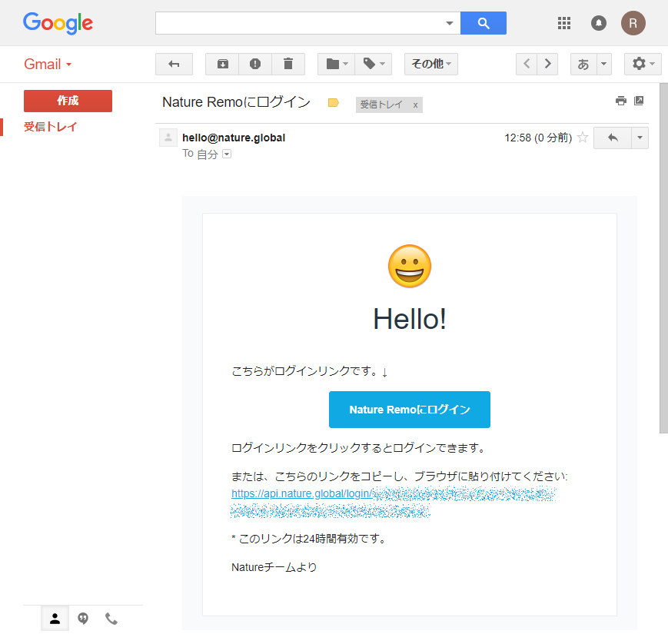Open the Google apps launcher grid

563,23
